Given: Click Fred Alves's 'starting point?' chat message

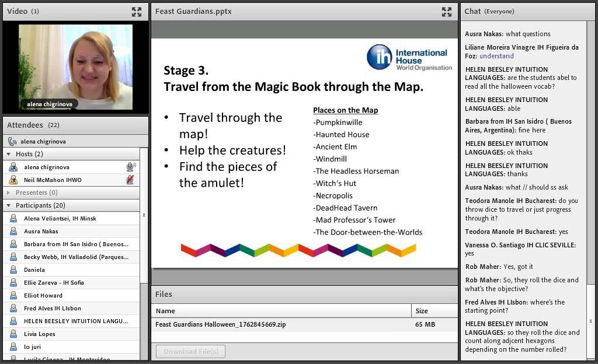Looking at the screenshot, I should (515, 306).
